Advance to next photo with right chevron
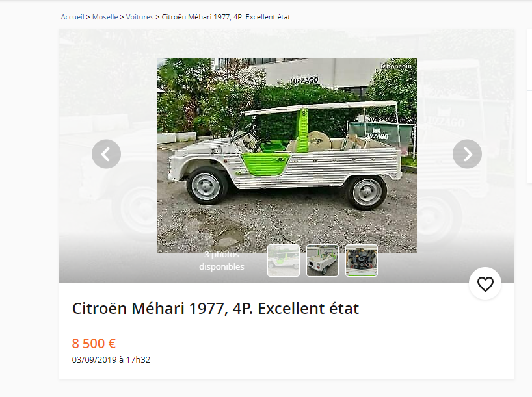 pos(467,154)
